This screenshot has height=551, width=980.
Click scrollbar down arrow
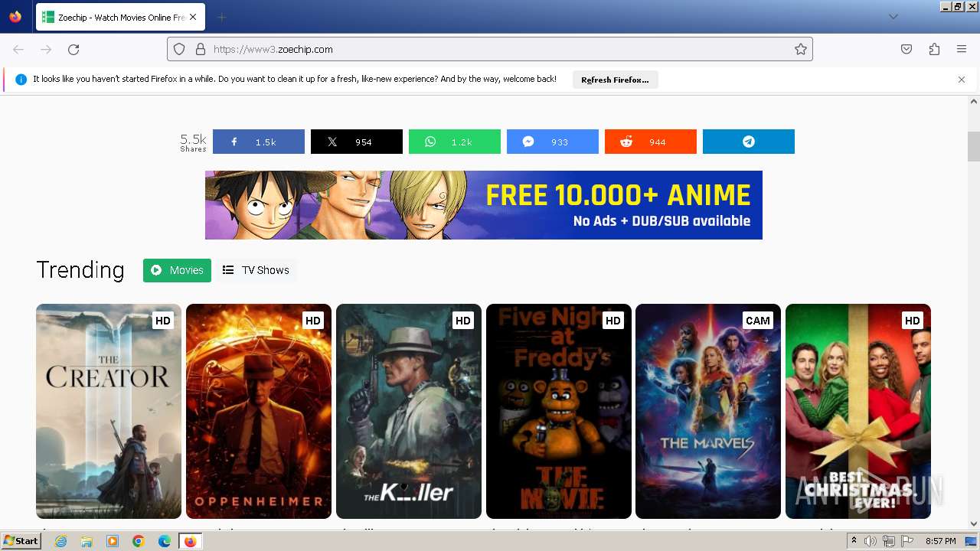974,524
